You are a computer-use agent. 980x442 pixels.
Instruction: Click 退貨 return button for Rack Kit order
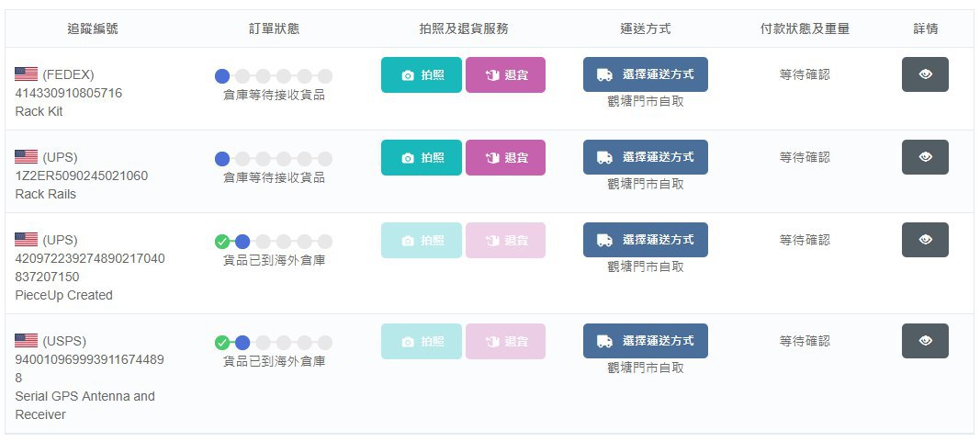(x=505, y=75)
